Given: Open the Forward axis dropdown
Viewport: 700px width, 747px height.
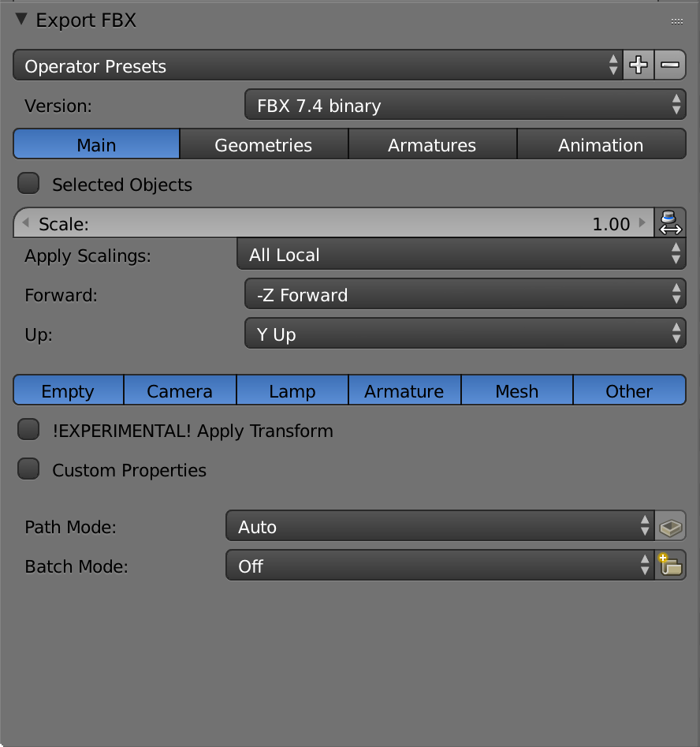Looking at the screenshot, I should click(x=465, y=294).
